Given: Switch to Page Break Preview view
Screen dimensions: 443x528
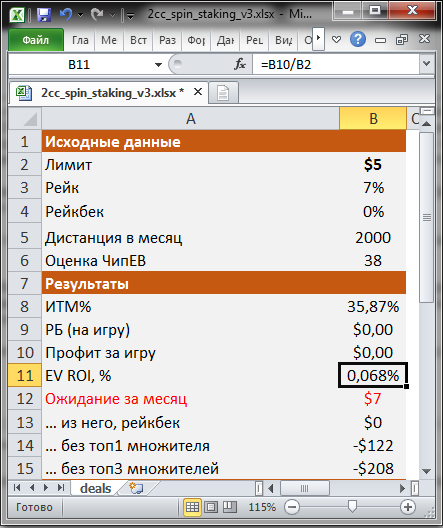Looking at the screenshot, I should coord(230,507).
